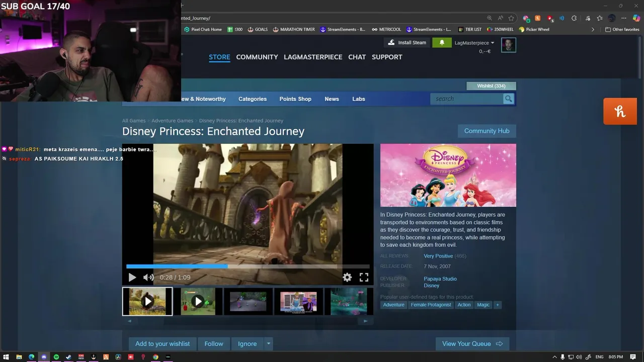The width and height of the screenshot is (644, 362).
Task: Open Categories store tab
Action: (x=253, y=99)
